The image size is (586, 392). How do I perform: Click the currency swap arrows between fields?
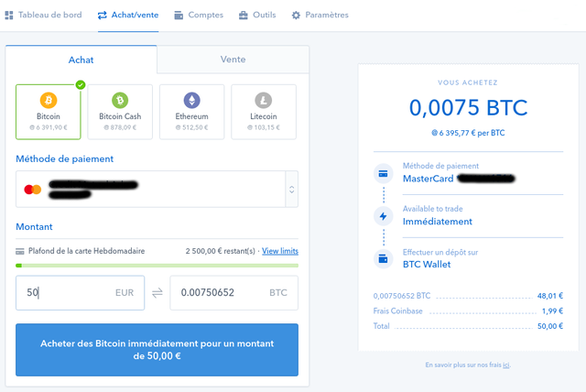click(157, 292)
